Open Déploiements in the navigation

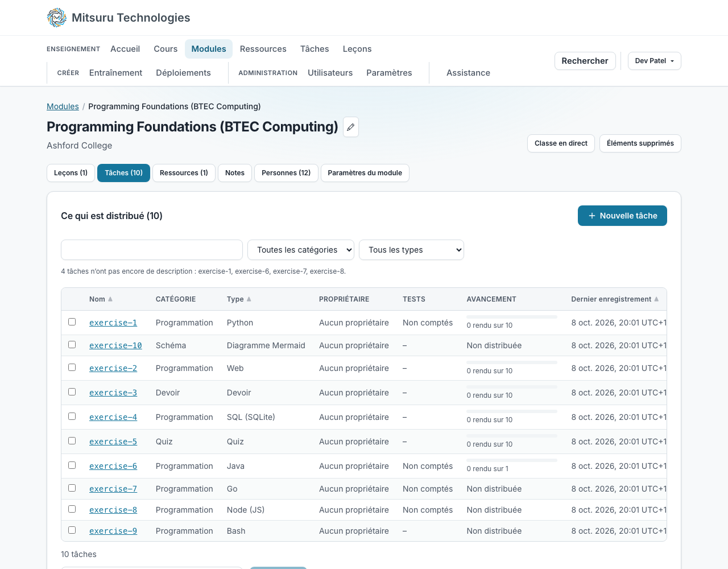(183, 73)
